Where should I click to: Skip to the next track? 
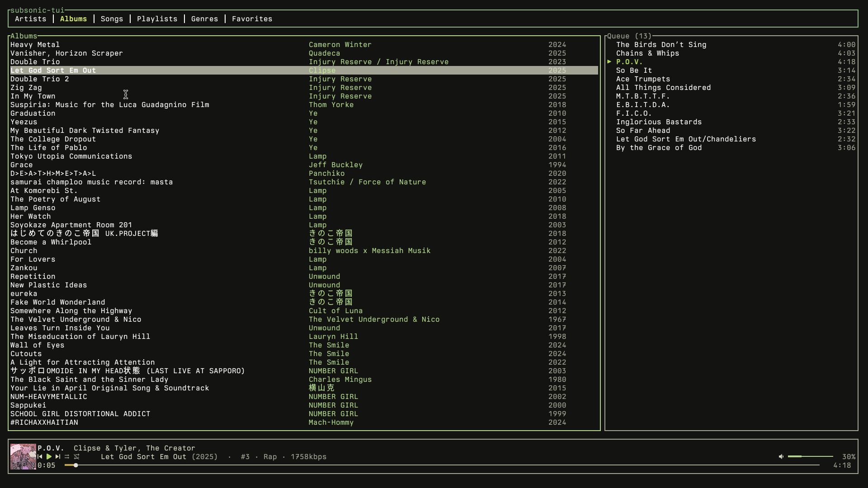click(x=58, y=457)
